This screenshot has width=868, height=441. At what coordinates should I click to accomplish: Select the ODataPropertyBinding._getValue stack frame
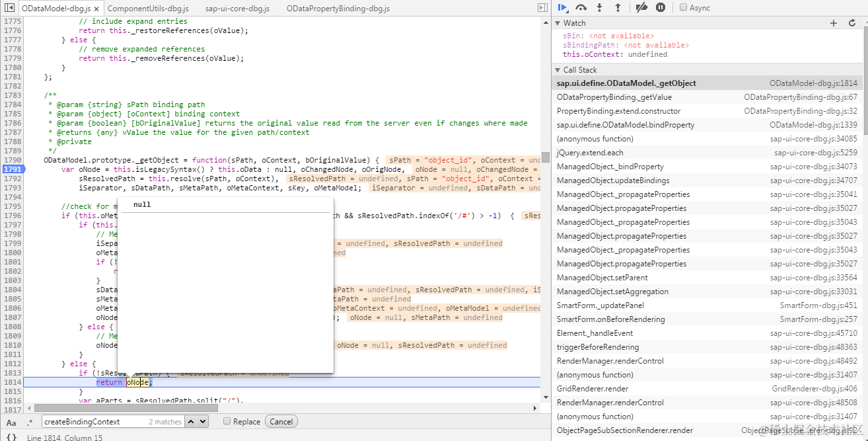point(707,97)
